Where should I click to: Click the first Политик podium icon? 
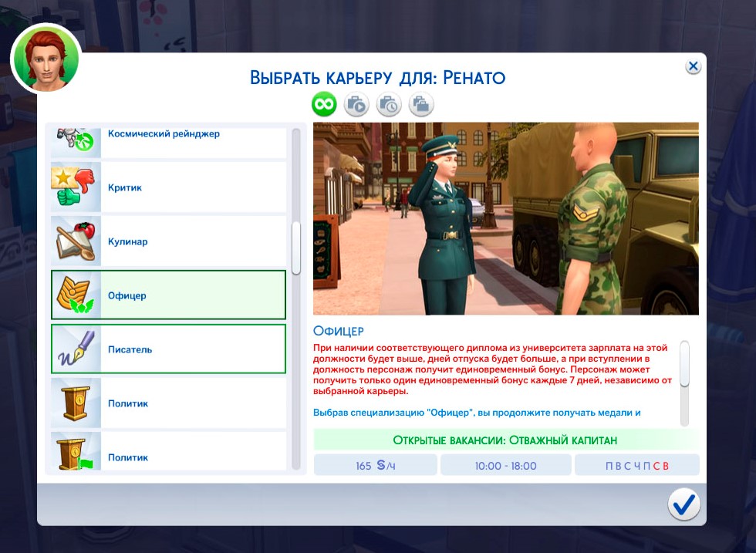pyautogui.click(x=76, y=403)
